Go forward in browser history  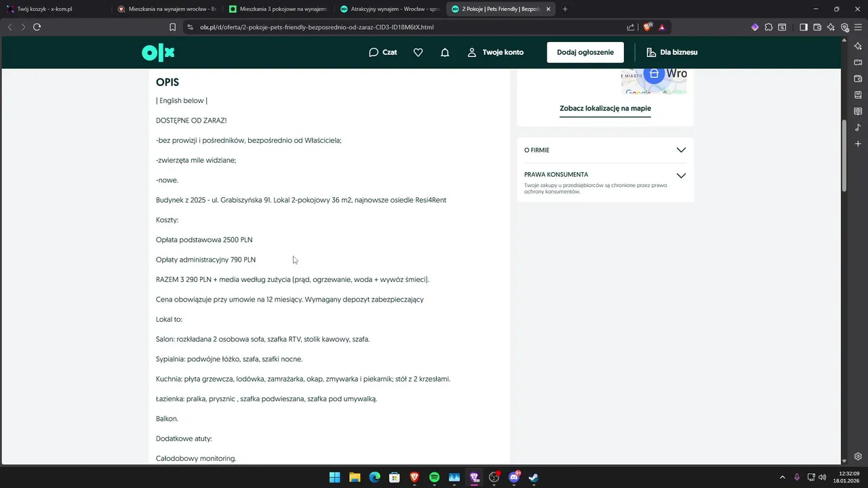click(x=23, y=27)
